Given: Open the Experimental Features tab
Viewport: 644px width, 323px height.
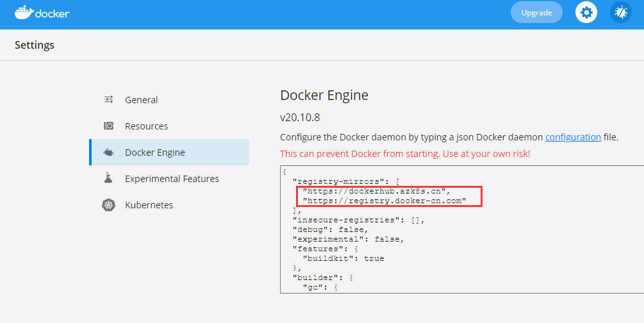Looking at the screenshot, I should click(x=169, y=179).
